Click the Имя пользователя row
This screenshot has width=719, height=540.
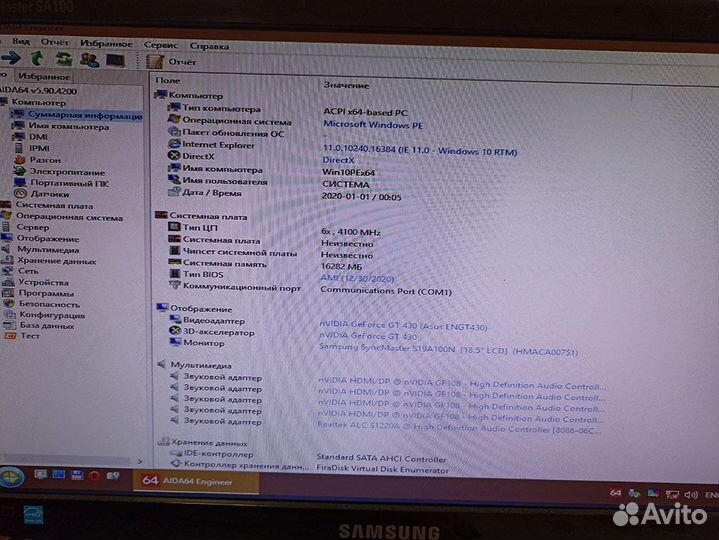coord(268,182)
